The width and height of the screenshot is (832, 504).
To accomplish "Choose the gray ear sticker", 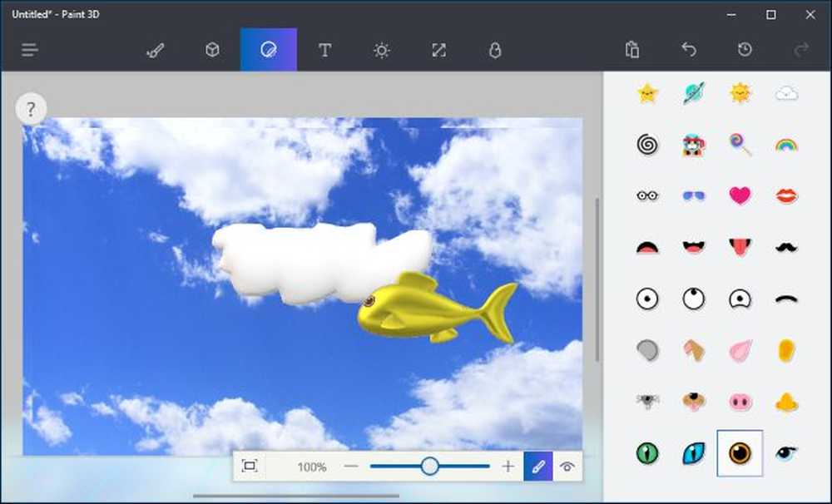I will [x=647, y=350].
